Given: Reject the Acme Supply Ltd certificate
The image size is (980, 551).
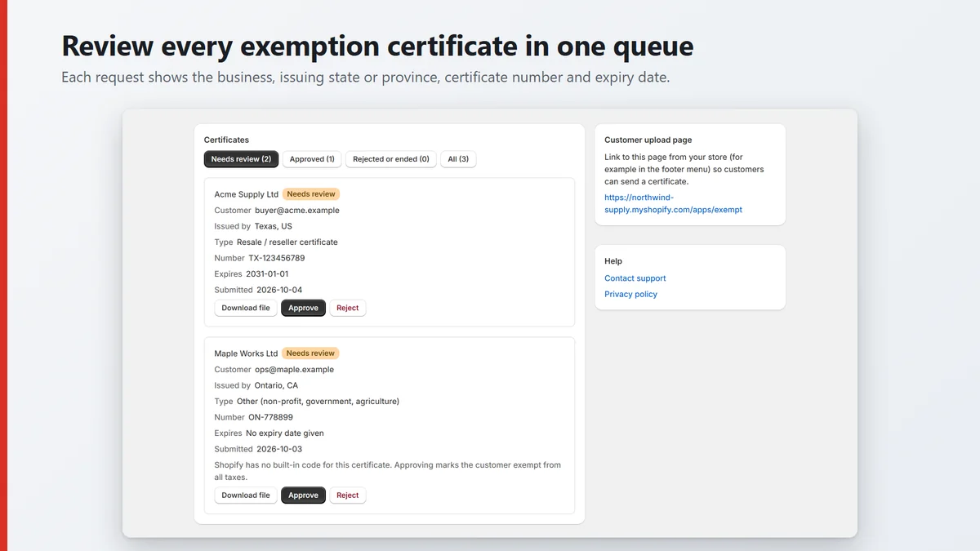Looking at the screenshot, I should coord(348,308).
